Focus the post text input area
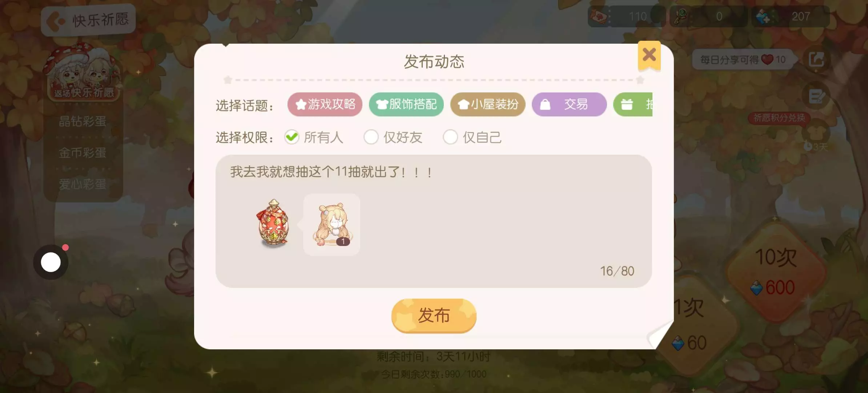 click(434, 221)
